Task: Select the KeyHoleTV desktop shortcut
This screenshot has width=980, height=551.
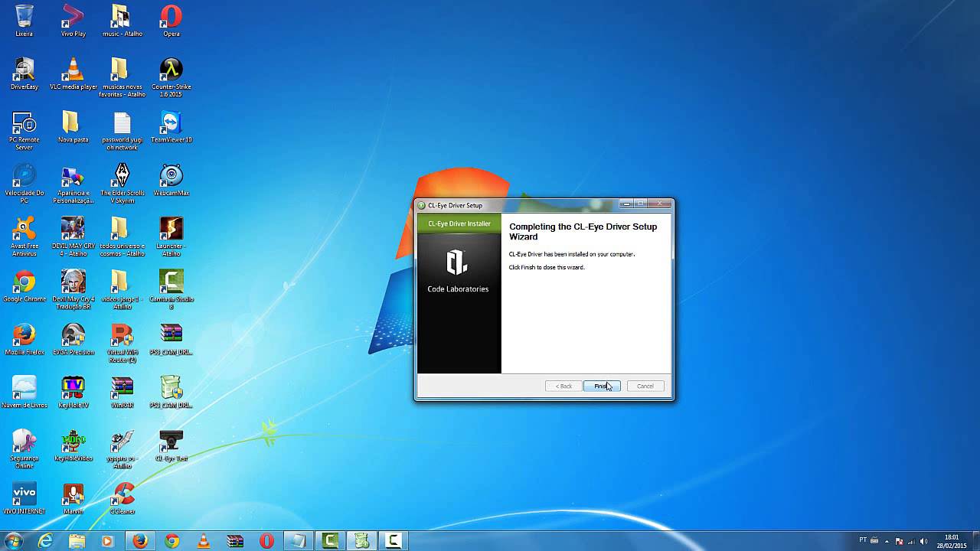Action: (73, 391)
